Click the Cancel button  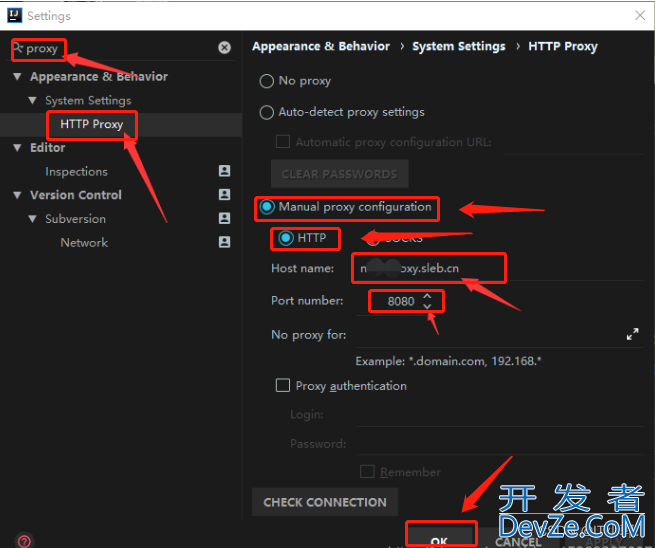click(518, 541)
